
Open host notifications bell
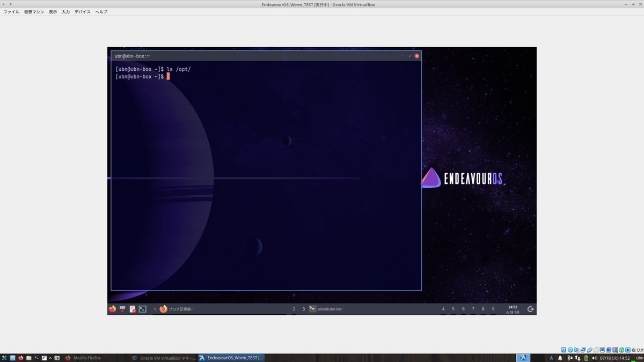(560, 358)
